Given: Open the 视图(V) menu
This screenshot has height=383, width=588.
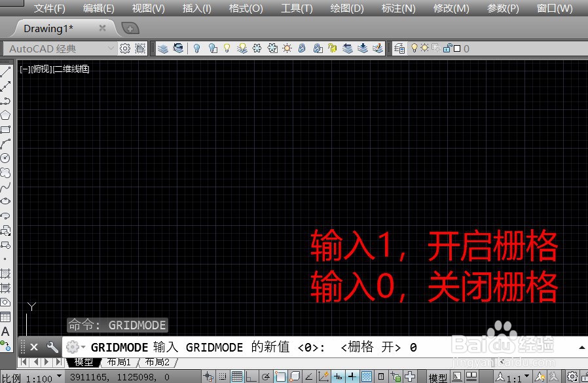Looking at the screenshot, I should 149,9.
